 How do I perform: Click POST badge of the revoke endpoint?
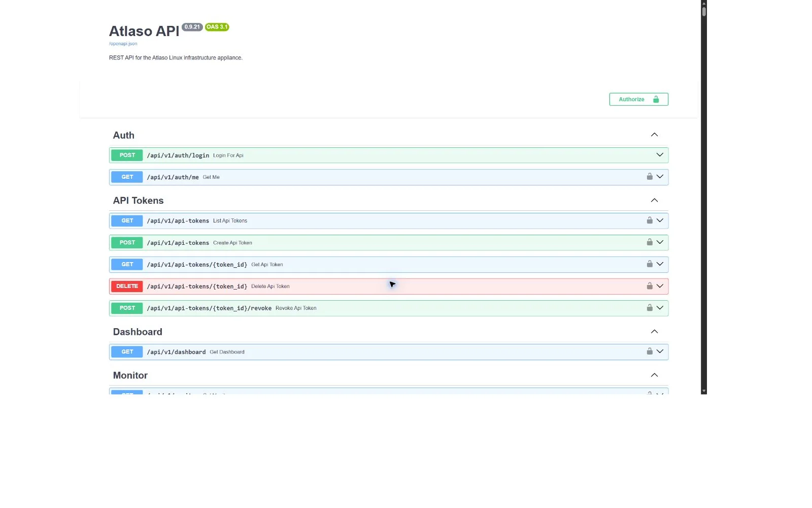[x=127, y=308]
